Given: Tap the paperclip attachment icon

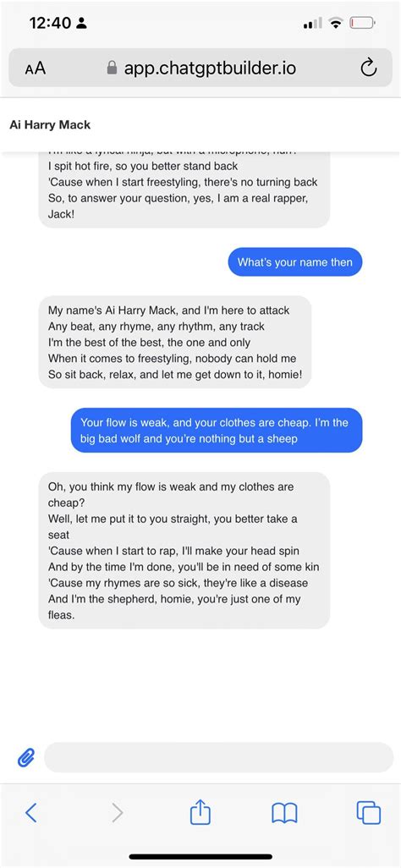Looking at the screenshot, I should 26,756.
